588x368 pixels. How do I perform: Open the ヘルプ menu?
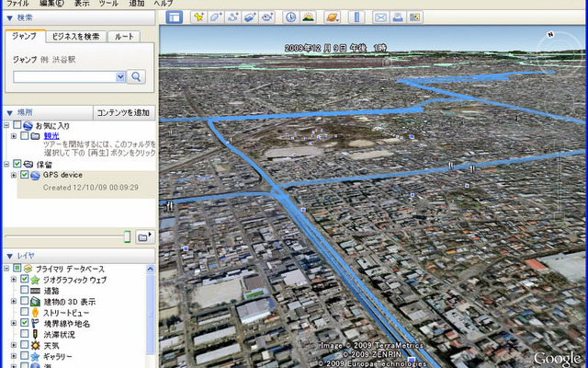tap(164, 4)
